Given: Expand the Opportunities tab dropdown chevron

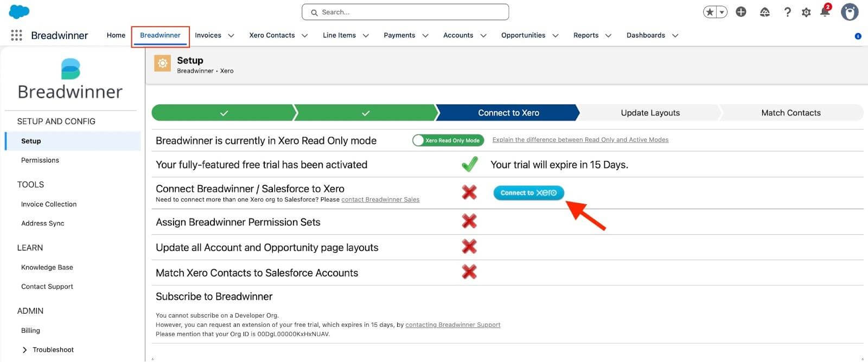Looking at the screenshot, I should (x=556, y=36).
